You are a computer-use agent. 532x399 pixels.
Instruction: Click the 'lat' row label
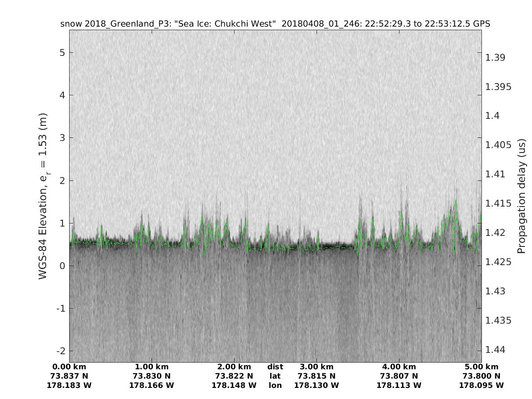(x=275, y=376)
